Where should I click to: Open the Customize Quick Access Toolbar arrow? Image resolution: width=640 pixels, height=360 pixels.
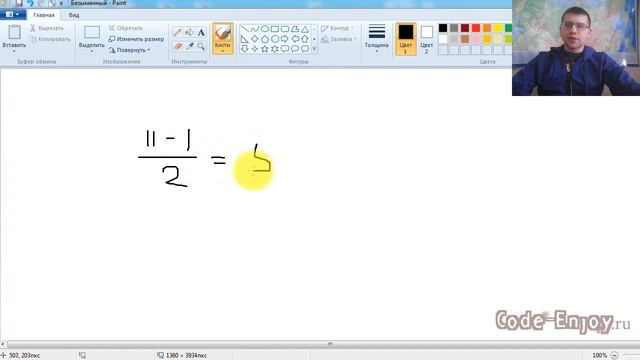coord(61,3)
